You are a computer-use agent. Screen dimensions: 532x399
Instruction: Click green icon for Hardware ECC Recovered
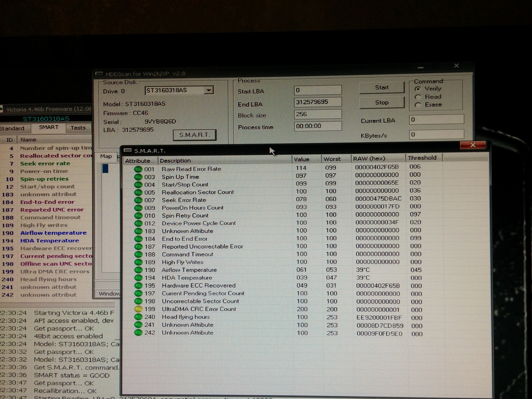tap(138, 286)
